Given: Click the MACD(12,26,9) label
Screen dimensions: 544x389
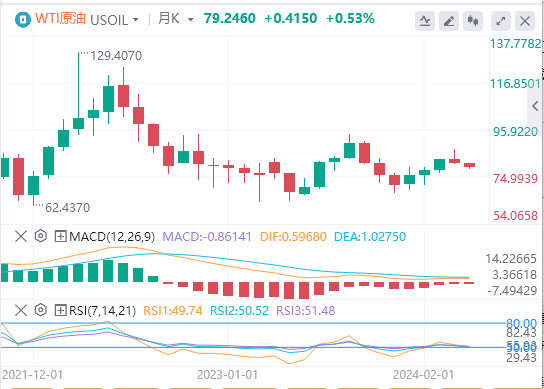Looking at the screenshot, I should coord(112,237).
